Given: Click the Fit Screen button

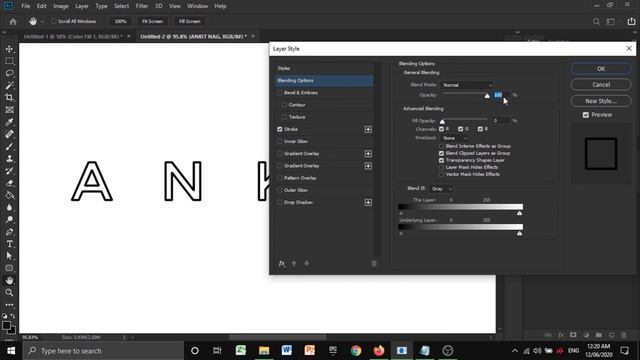Looking at the screenshot, I should tap(152, 21).
